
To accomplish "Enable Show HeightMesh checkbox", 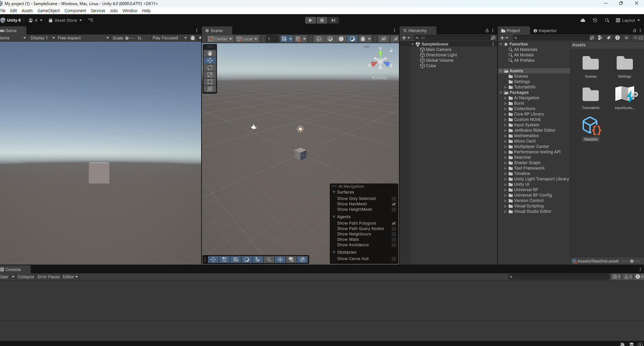I will 394,209.
